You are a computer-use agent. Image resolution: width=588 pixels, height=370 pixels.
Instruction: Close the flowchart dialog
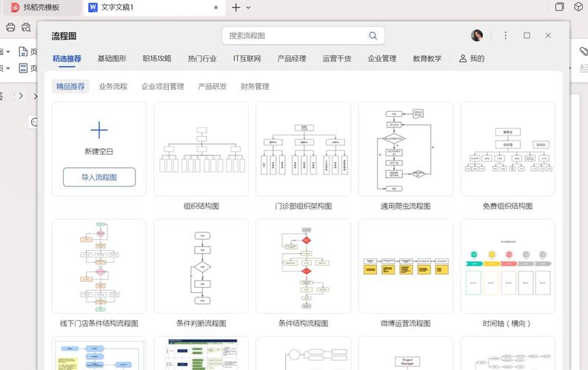tap(548, 36)
